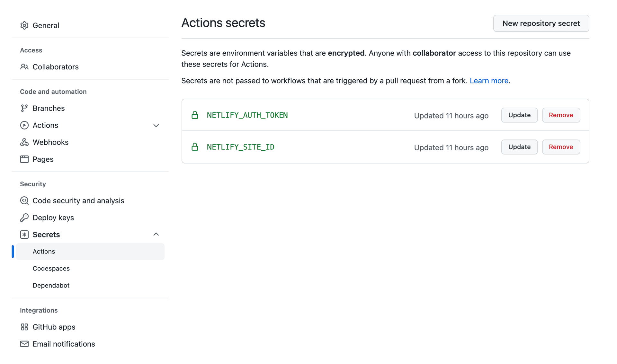
Task: Click New repository secret
Action: pos(541,23)
